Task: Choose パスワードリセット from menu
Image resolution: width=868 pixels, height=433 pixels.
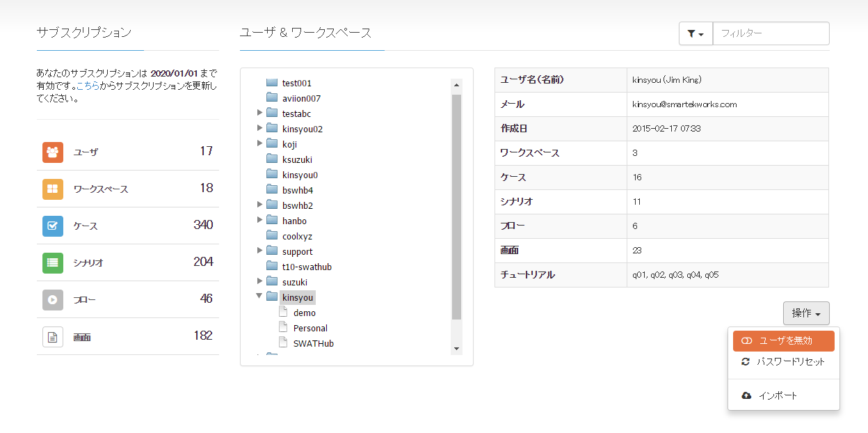Action: pos(790,362)
